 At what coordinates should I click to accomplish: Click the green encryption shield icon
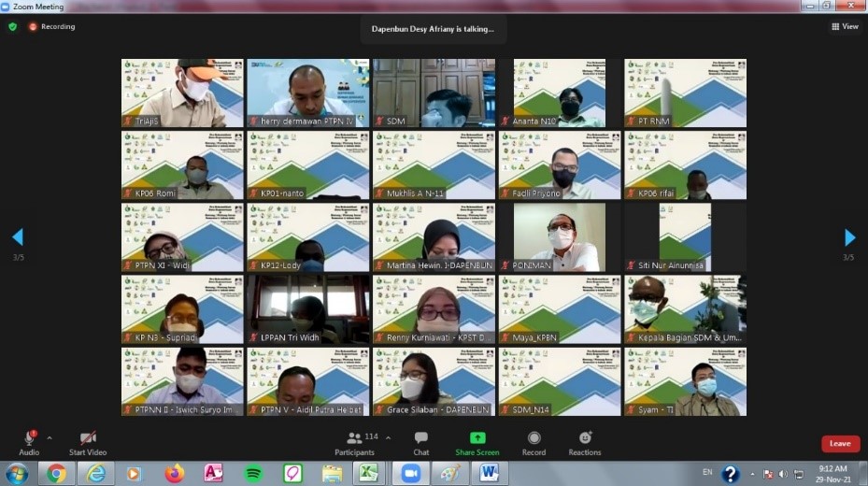[x=12, y=27]
